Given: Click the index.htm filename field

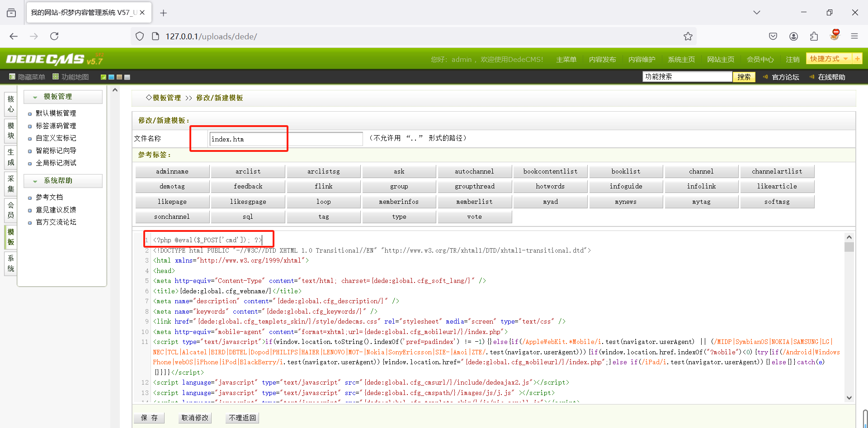Looking at the screenshot, I should tap(286, 139).
